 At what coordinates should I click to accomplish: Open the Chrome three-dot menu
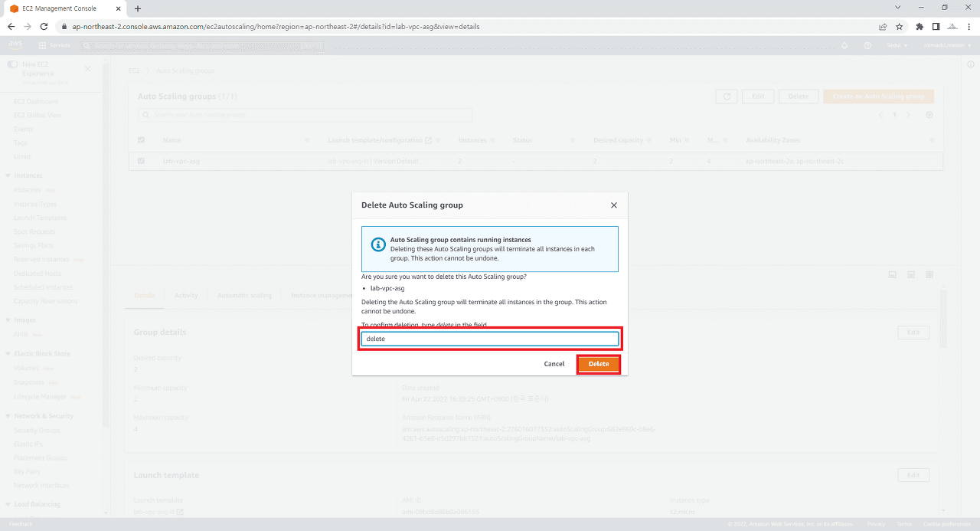coord(969,26)
